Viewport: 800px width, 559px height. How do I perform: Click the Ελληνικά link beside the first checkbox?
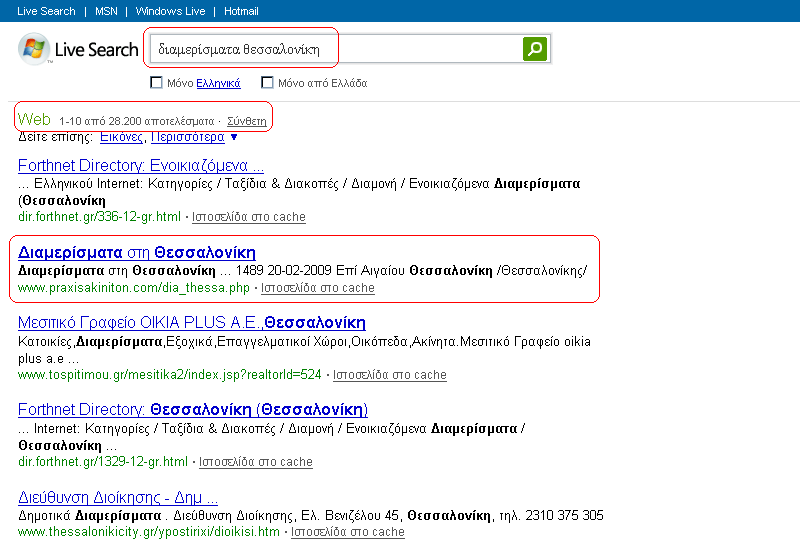tap(218, 83)
